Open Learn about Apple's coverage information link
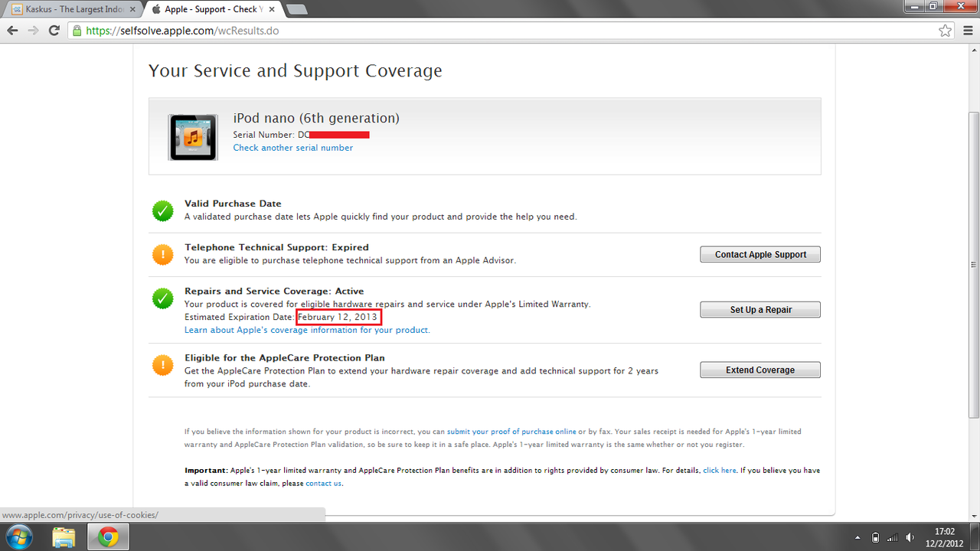 coord(307,330)
